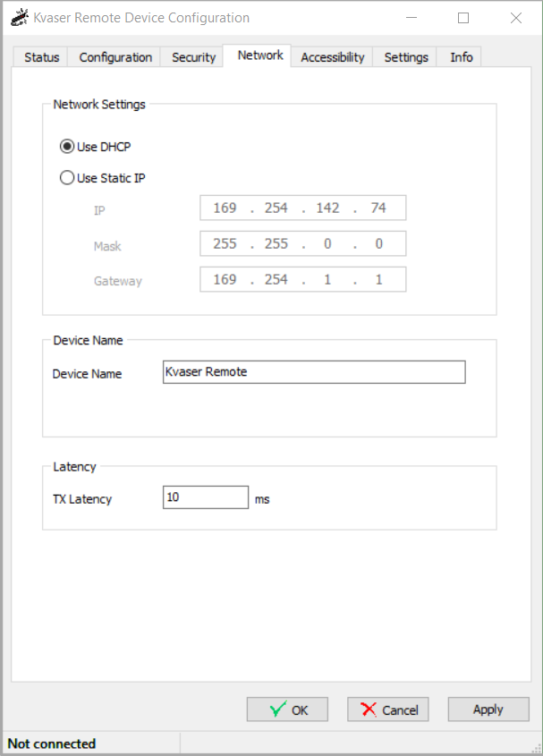Go to the Security tab
The height and width of the screenshot is (756, 543).
coord(193,57)
